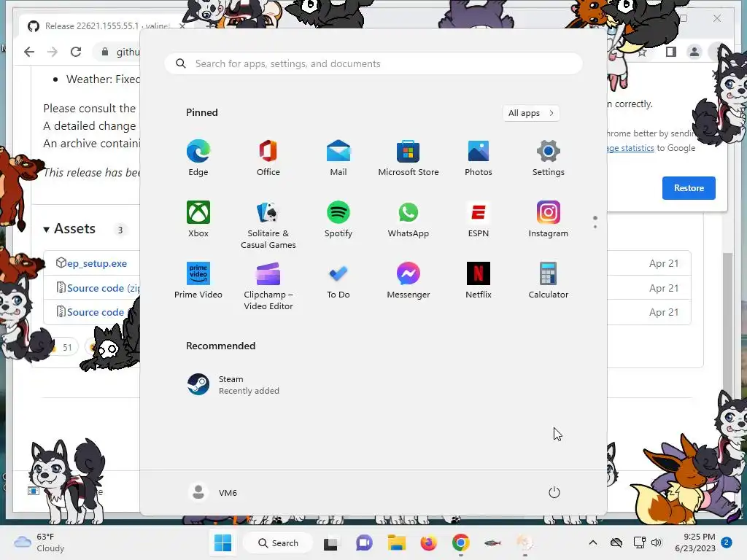
Task: Open the taskbar Search box
Action: tap(278, 542)
